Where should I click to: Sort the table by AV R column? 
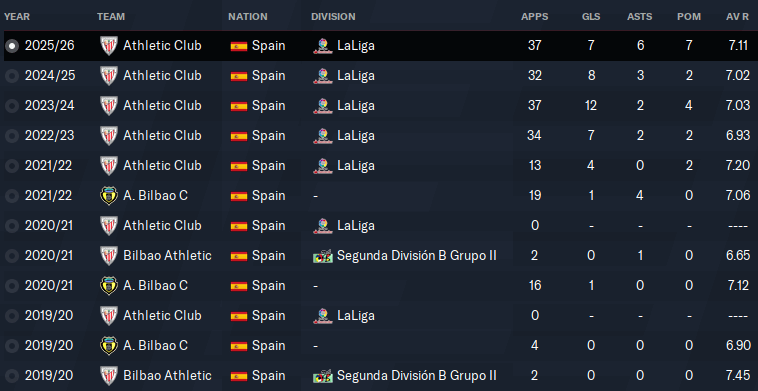738,16
